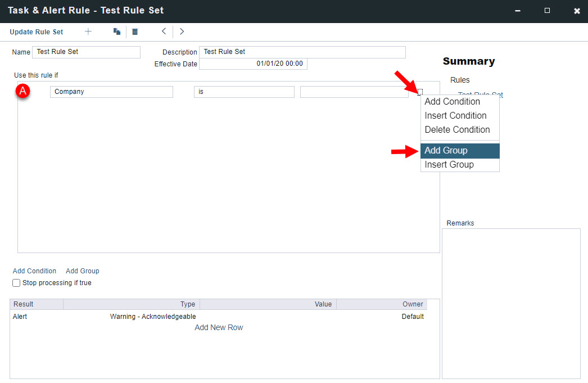Click Update Rule Set button

37,32
